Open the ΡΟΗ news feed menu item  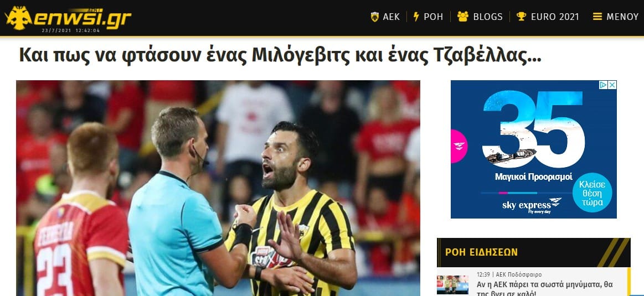point(434,17)
